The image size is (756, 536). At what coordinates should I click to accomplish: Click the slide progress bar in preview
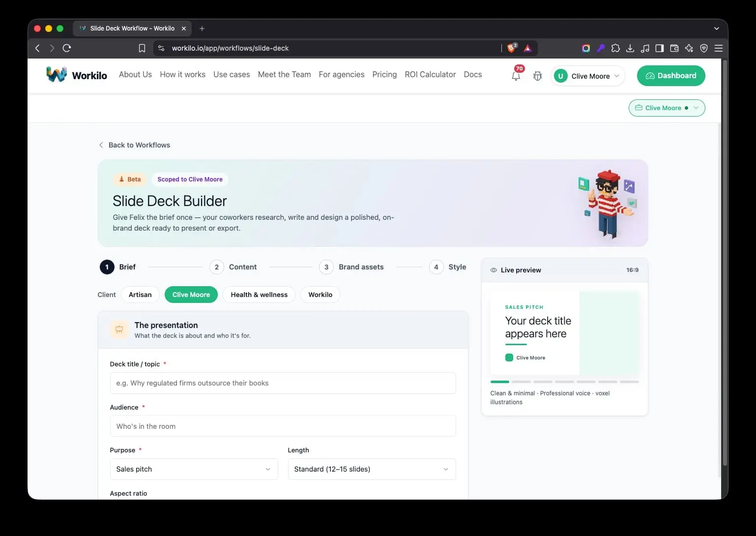tap(564, 382)
